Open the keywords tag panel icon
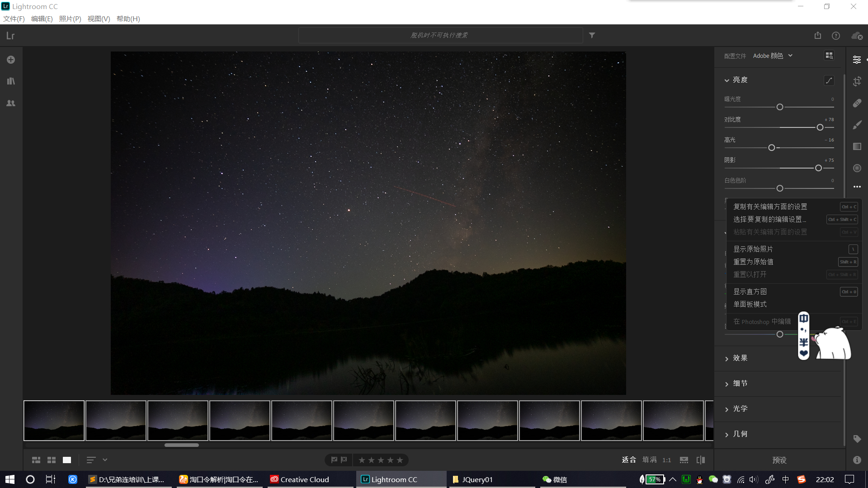Screen dimensions: 868x488 [857, 439]
